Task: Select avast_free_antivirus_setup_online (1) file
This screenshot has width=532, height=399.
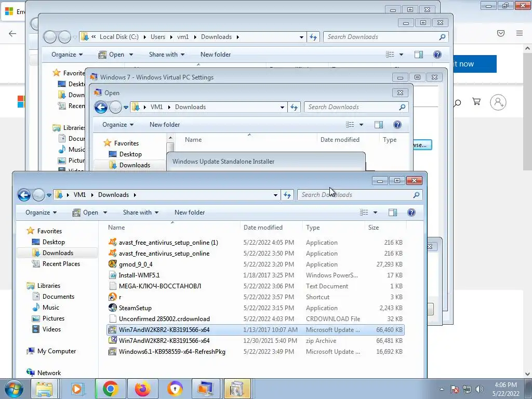Action: (x=168, y=243)
